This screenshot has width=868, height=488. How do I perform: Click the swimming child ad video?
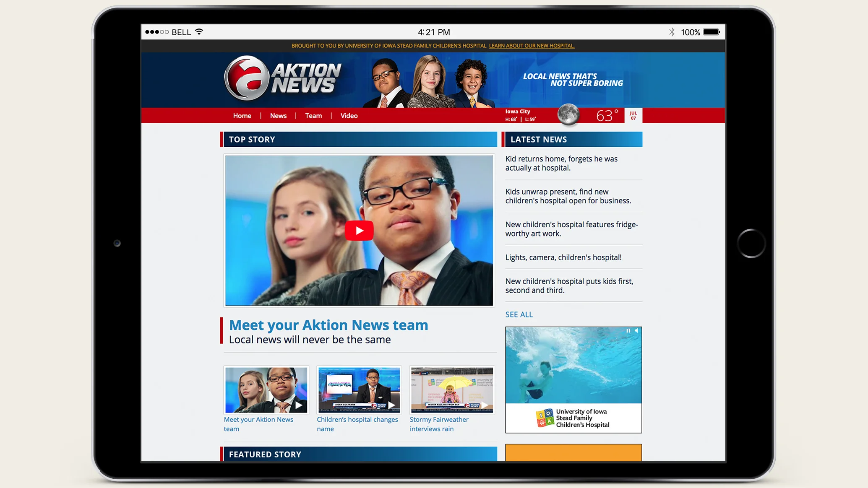coord(573,365)
